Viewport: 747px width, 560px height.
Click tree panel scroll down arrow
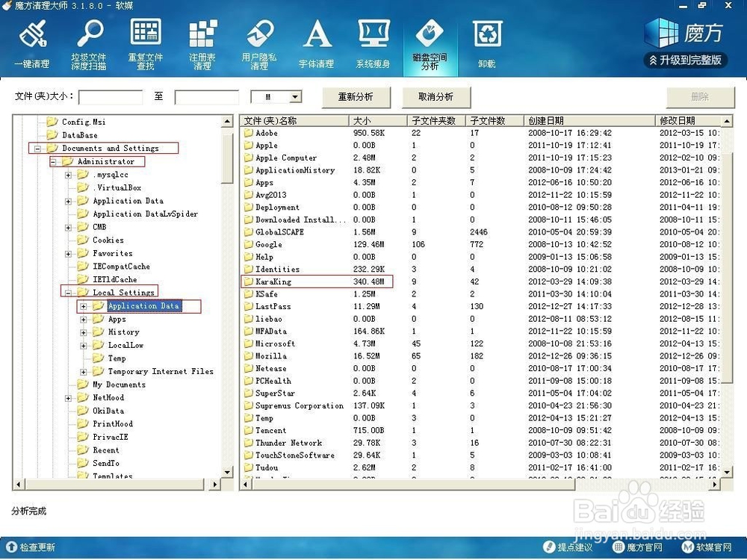tap(227, 472)
